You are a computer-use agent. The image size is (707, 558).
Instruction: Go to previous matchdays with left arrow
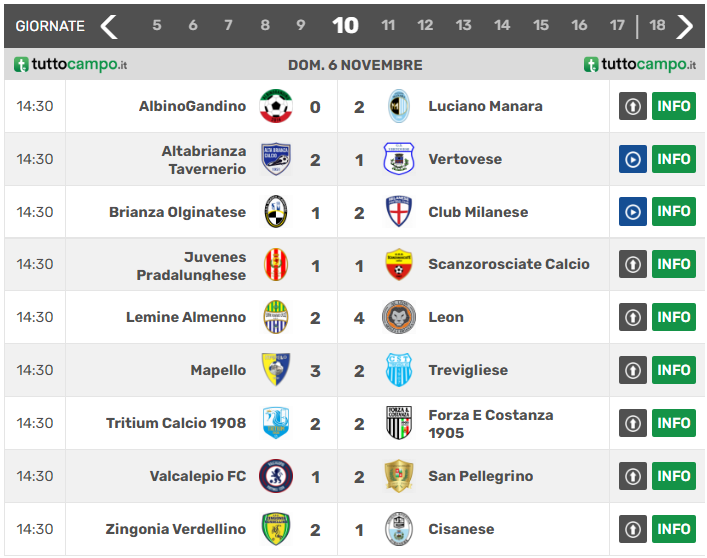tap(109, 26)
